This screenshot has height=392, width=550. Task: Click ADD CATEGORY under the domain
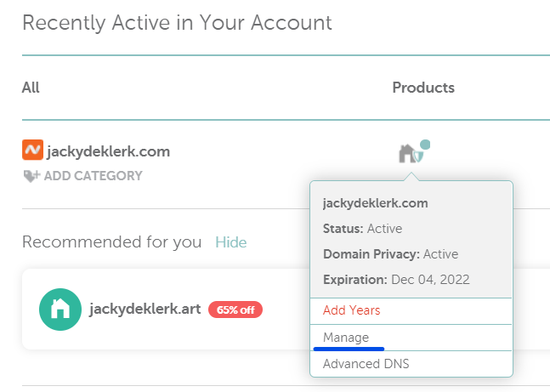point(94,176)
